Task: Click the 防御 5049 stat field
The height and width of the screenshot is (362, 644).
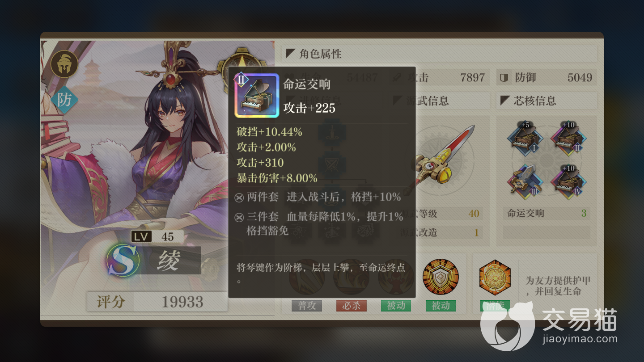Action: pyautogui.click(x=547, y=77)
